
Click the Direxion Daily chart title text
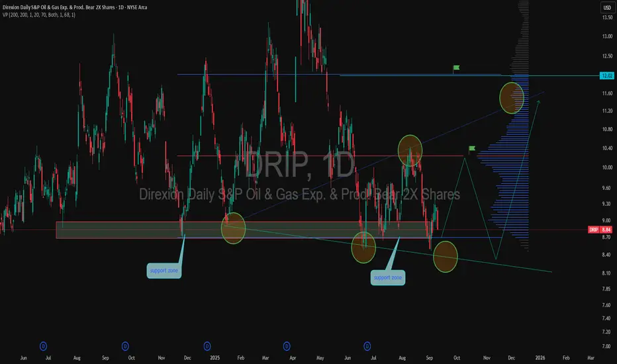click(x=75, y=7)
